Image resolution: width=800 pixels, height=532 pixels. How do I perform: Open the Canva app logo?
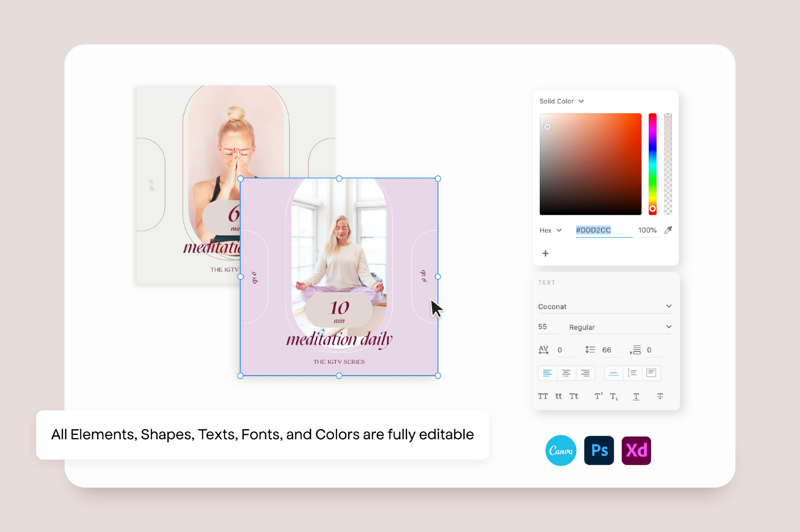pyautogui.click(x=561, y=451)
